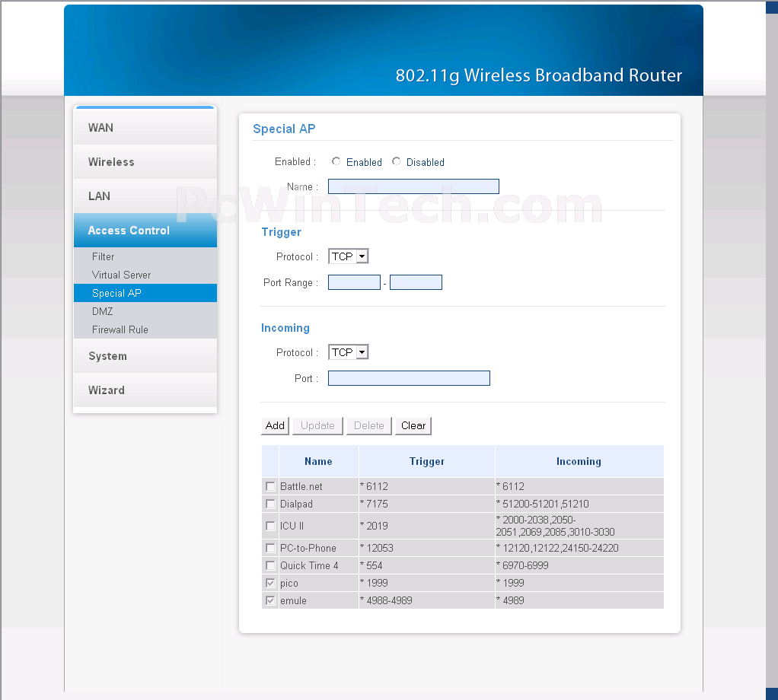The image size is (778, 700).
Task: Click the Incoming column header
Action: (x=579, y=461)
